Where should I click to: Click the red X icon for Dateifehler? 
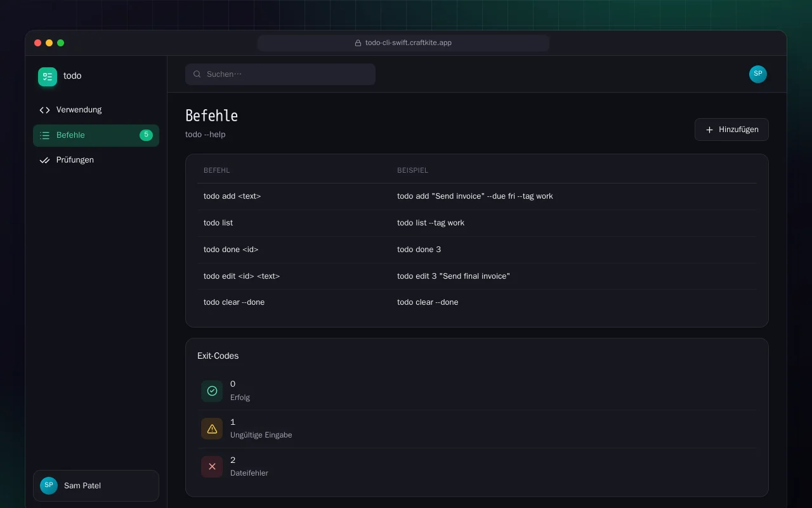click(212, 467)
